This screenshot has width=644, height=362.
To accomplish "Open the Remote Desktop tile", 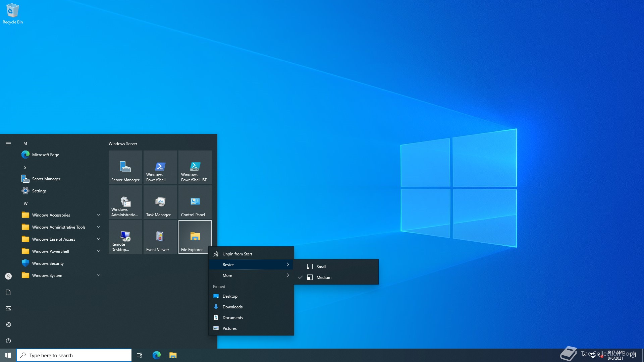I will pyautogui.click(x=125, y=237).
